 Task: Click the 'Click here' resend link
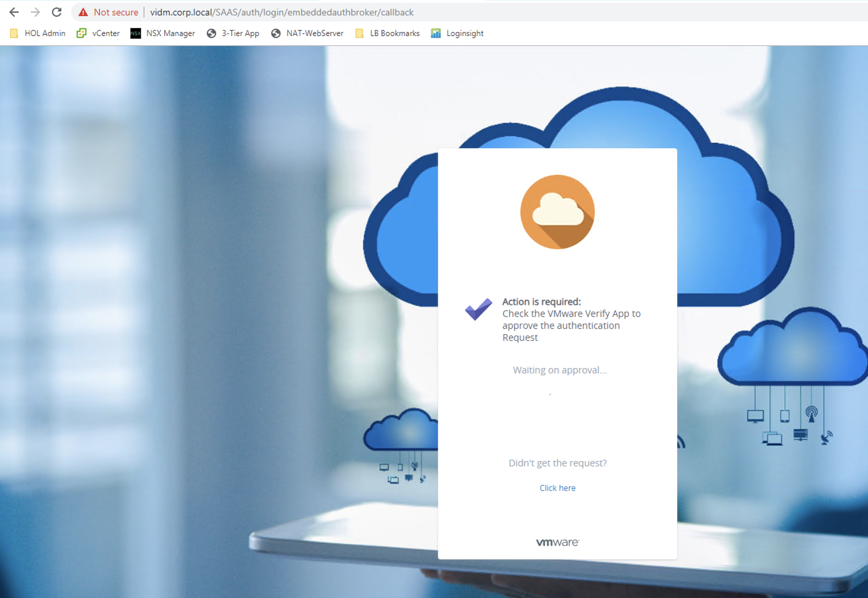click(x=557, y=488)
